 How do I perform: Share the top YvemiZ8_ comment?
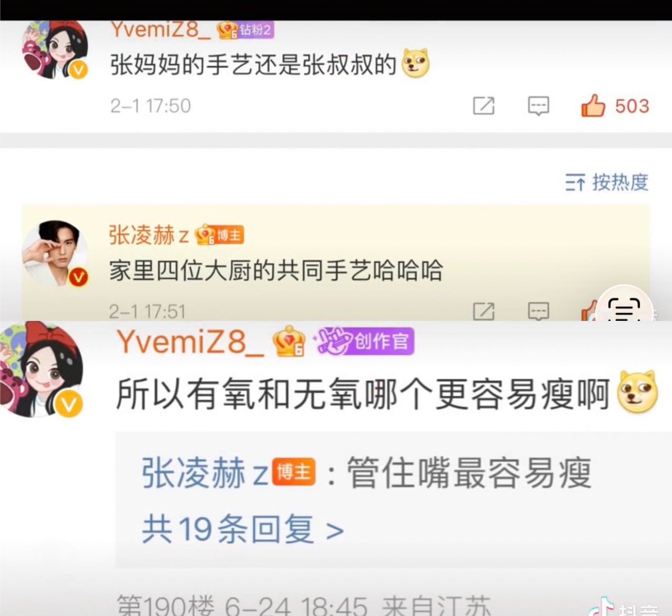[x=484, y=105]
